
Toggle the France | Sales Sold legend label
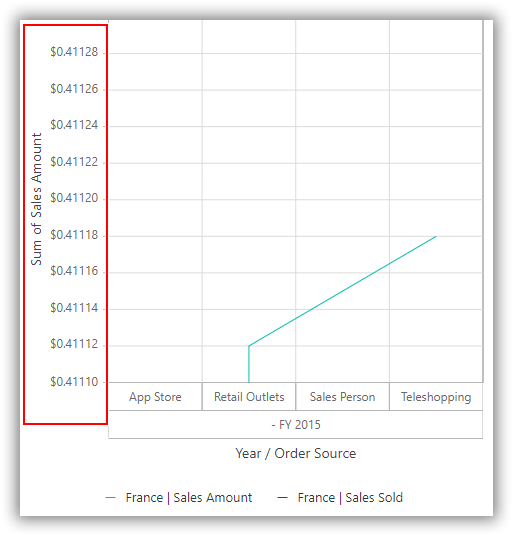coord(350,498)
